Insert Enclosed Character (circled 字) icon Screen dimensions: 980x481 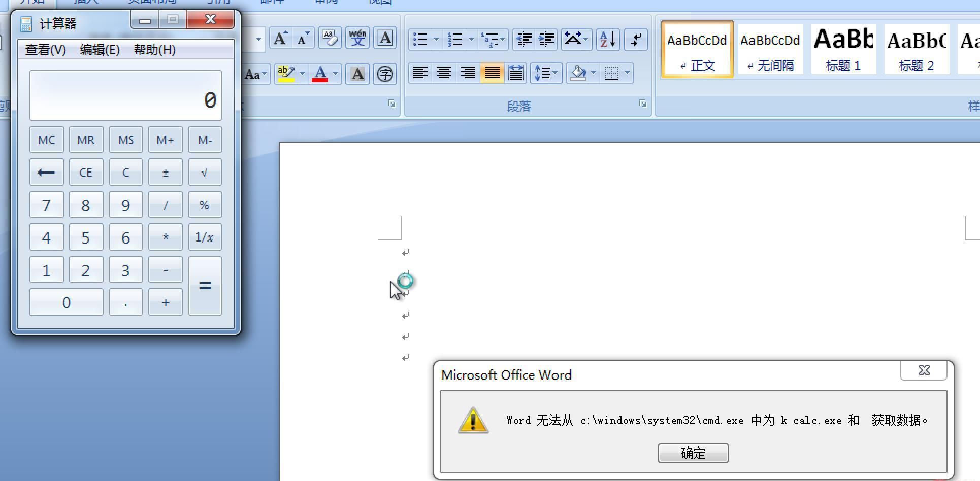pyautogui.click(x=385, y=74)
